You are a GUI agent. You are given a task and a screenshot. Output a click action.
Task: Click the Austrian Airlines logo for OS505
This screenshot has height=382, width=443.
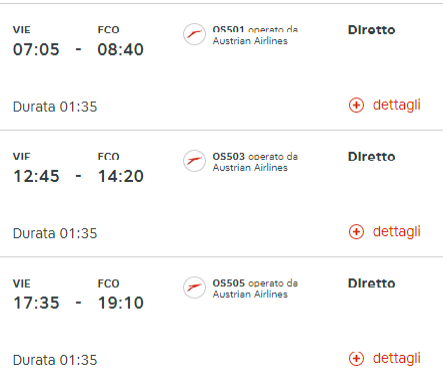(x=194, y=288)
